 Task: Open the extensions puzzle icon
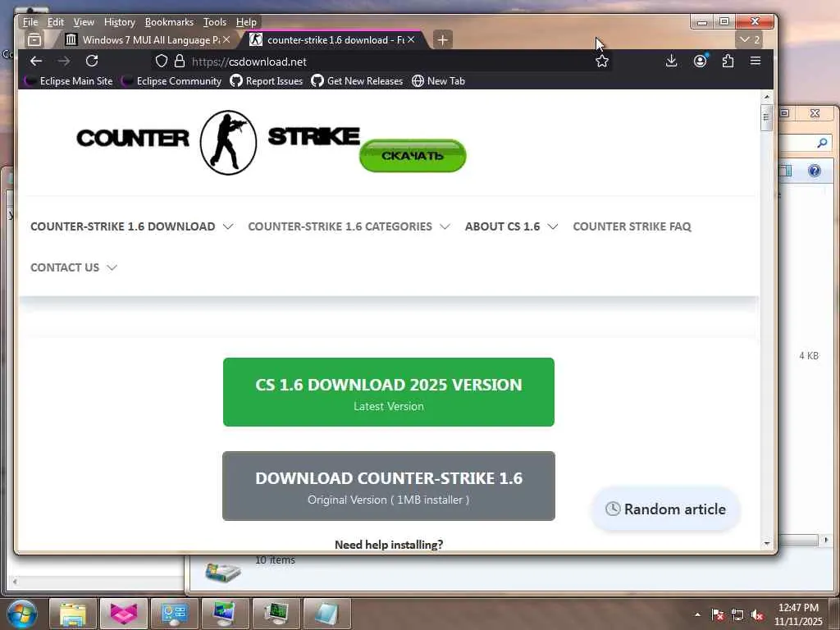pyautogui.click(x=728, y=61)
